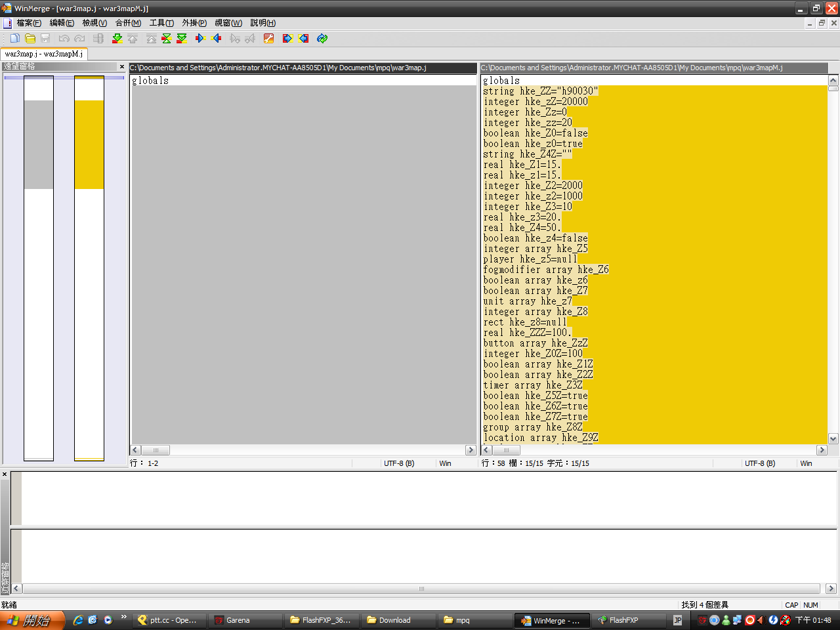Click left bar in the location pane

[x=39, y=268]
